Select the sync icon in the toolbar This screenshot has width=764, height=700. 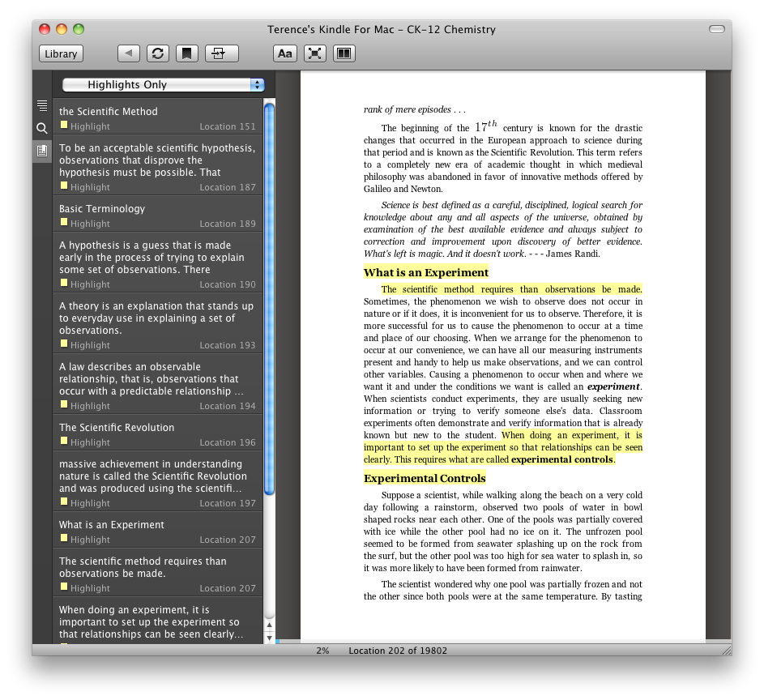click(157, 53)
